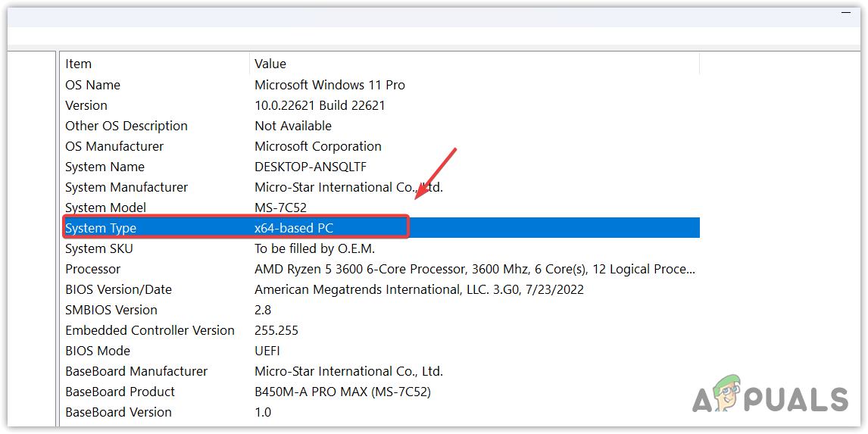Select the System Name row

[105, 167]
